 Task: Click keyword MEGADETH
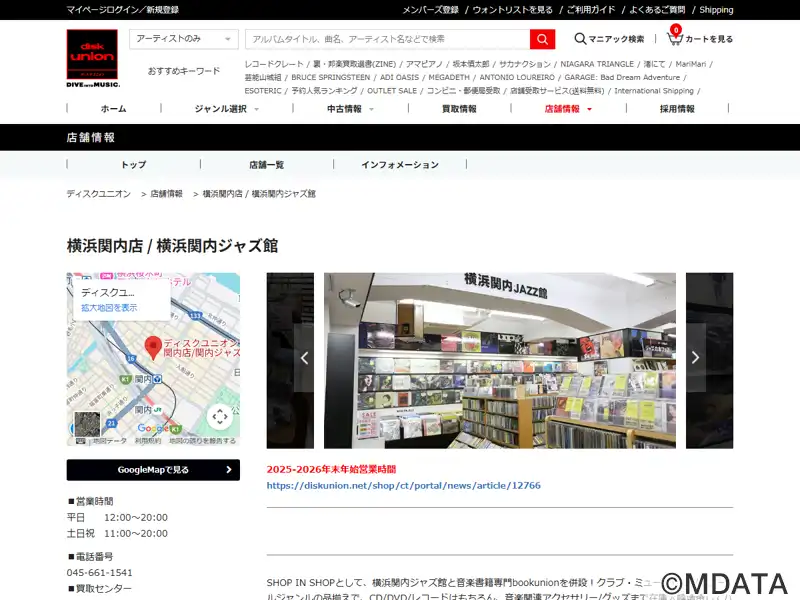coord(449,77)
